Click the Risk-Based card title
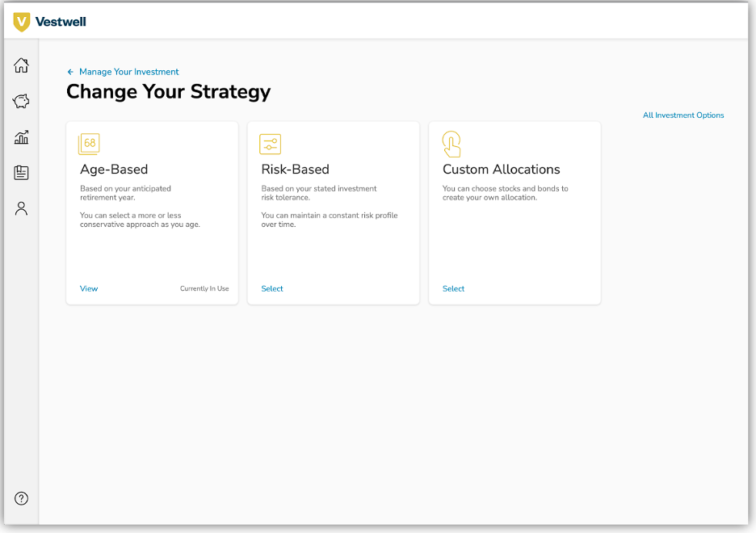This screenshot has height=533, width=756. tap(295, 169)
